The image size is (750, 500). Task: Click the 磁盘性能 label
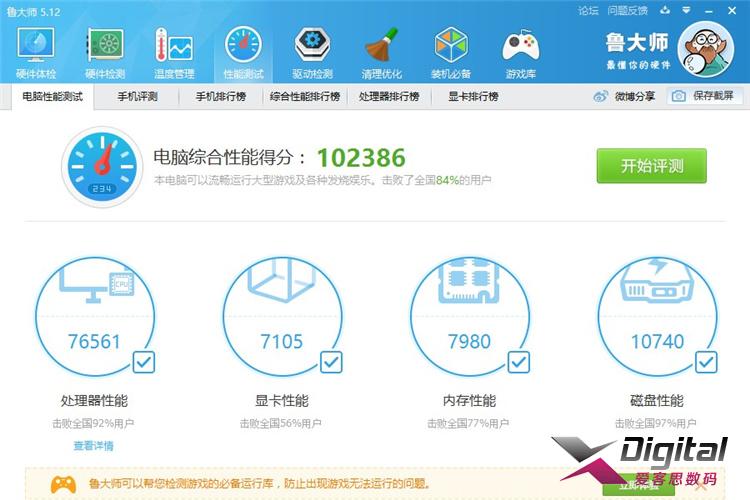click(657, 400)
